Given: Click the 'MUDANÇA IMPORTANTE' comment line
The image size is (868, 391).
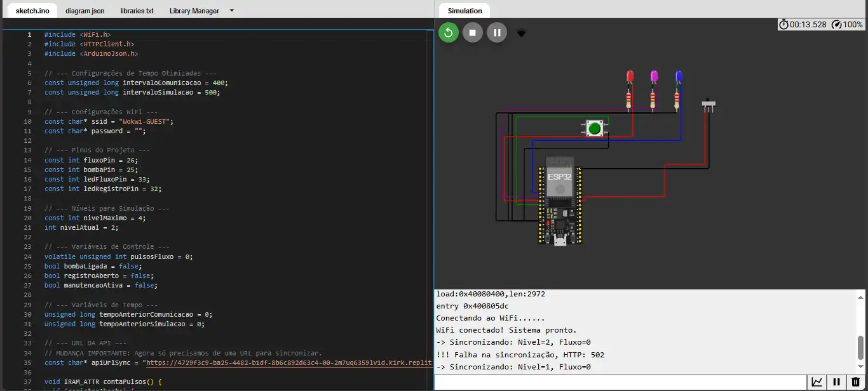Looking at the screenshot, I should [x=183, y=353].
